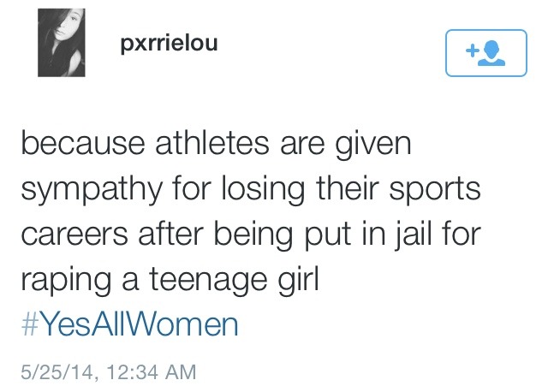
Task: Click the time '12:34 AM' in the timestamp
Action: (152, 371)
